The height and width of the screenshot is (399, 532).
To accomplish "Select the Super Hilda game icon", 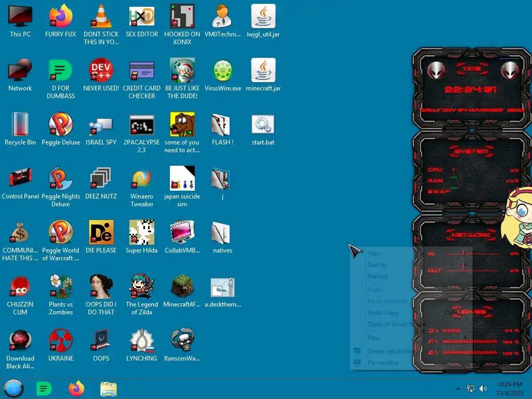I will coord(141,237).
